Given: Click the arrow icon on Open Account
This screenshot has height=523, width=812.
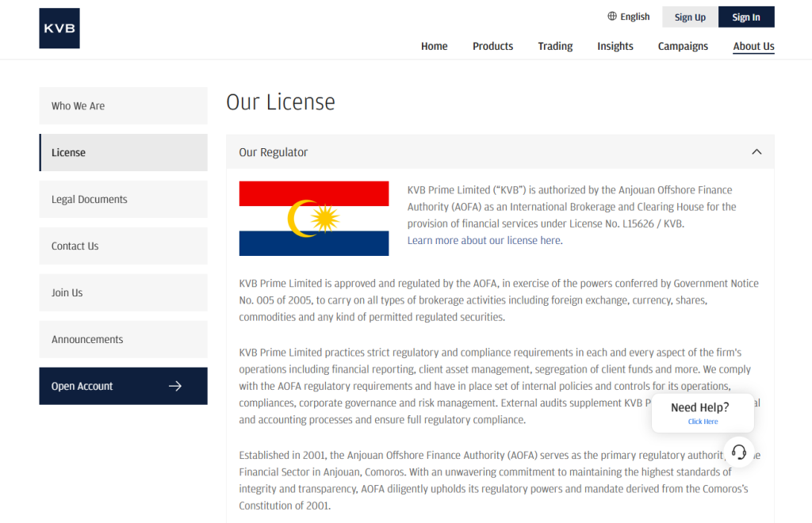Looking at the screenshot, I should 174,386.
